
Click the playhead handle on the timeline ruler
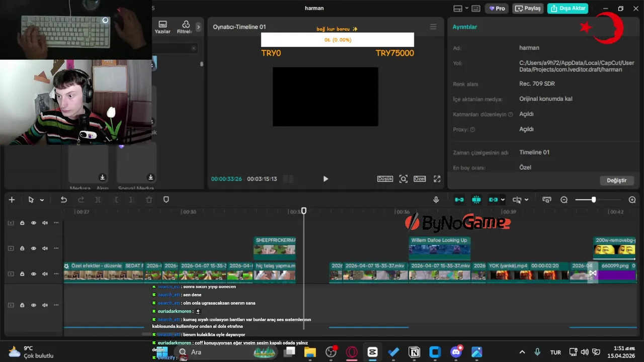pos(303,211)
